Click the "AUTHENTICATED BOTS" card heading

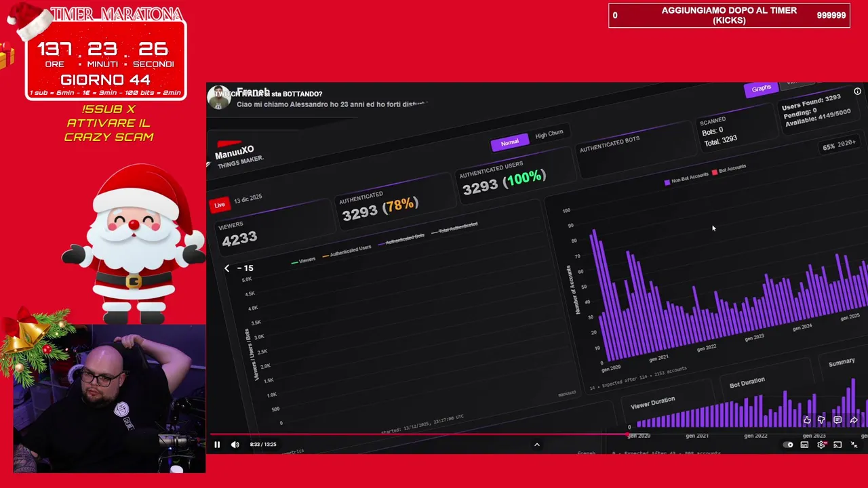click(x=609, y=144)
